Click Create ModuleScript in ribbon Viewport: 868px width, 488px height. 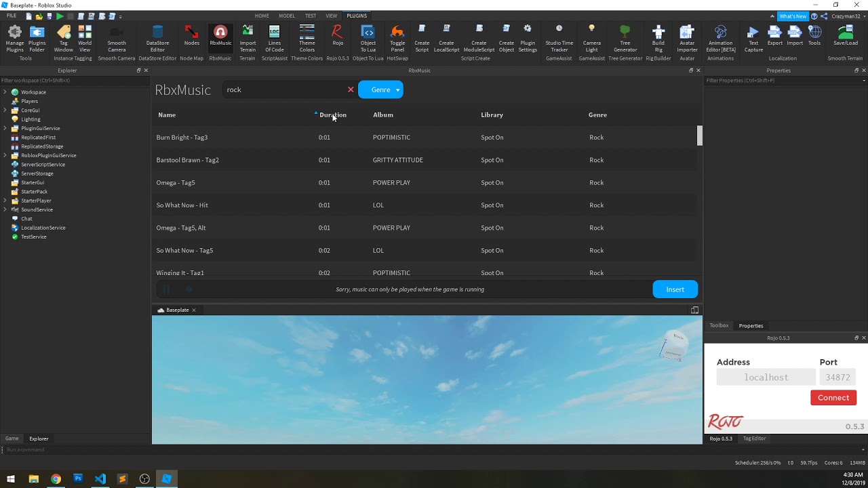[x=479, y=39]
